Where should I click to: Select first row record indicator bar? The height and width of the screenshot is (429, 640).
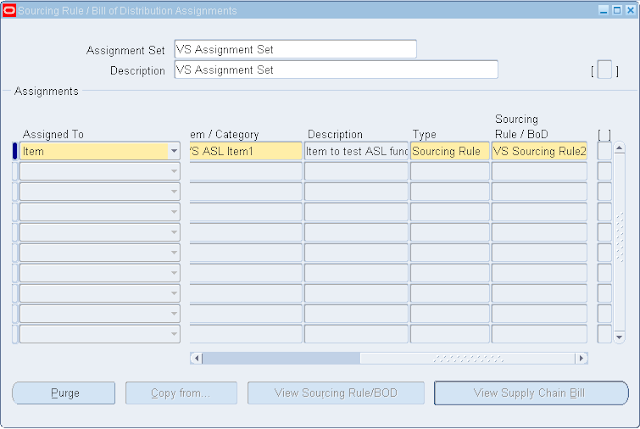[x=15, y=151]
